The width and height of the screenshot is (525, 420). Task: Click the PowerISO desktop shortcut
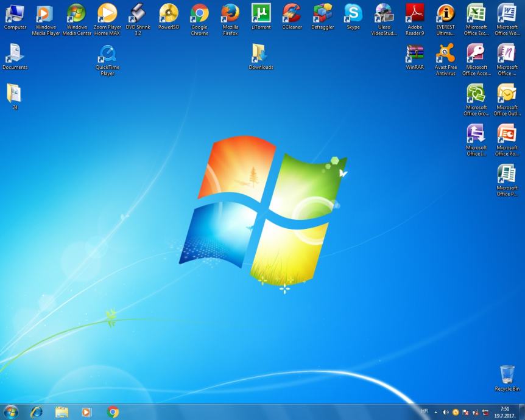pos(169,13)
